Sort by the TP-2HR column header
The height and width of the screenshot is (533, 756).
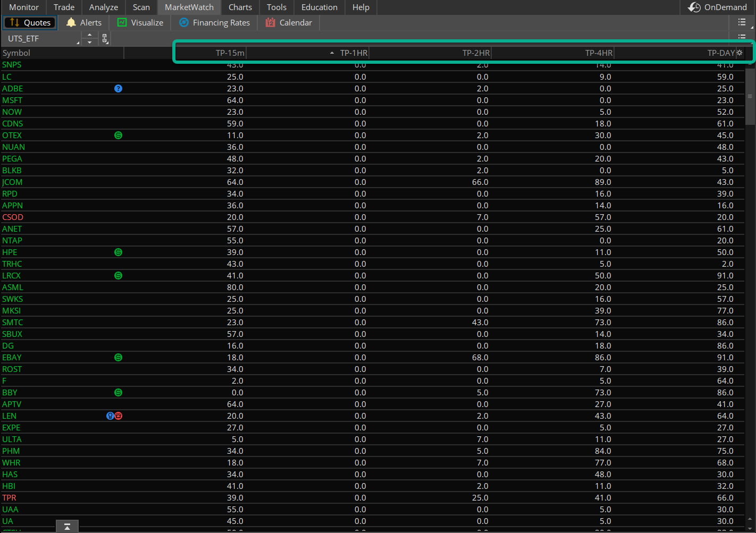430,53
